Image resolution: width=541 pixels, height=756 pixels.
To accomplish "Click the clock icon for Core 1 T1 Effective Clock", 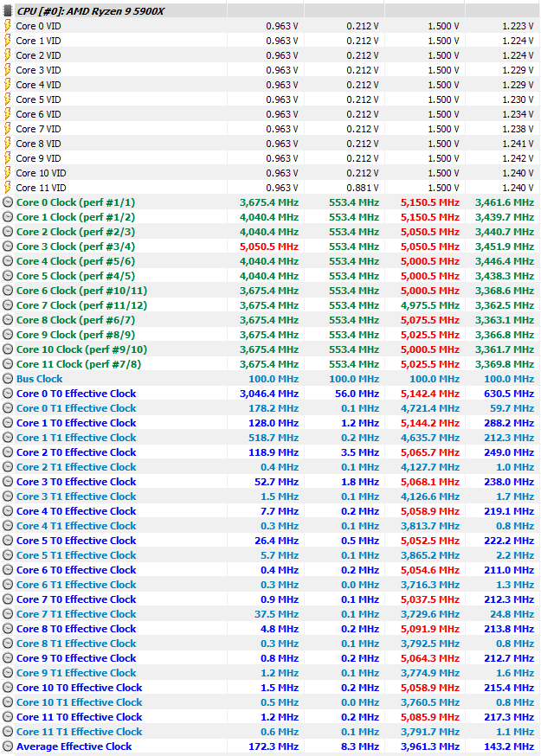I will (8, 438).
